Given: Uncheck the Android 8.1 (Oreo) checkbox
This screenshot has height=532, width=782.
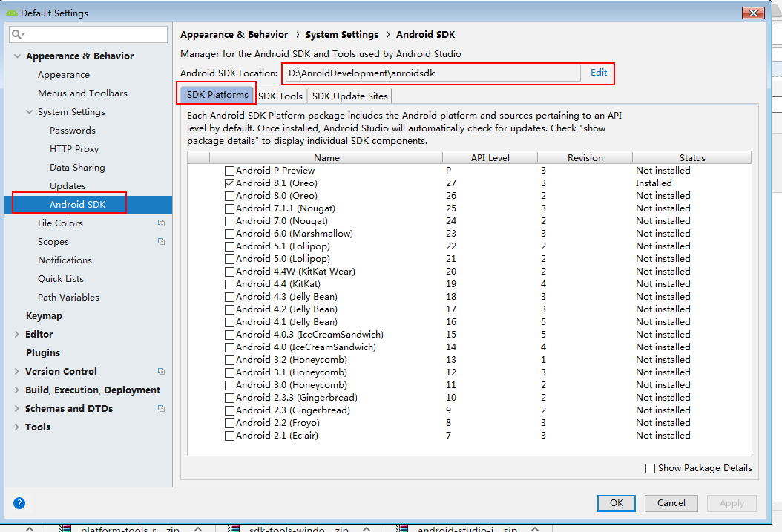Looking at the screenshot, I should coord(229,183).
